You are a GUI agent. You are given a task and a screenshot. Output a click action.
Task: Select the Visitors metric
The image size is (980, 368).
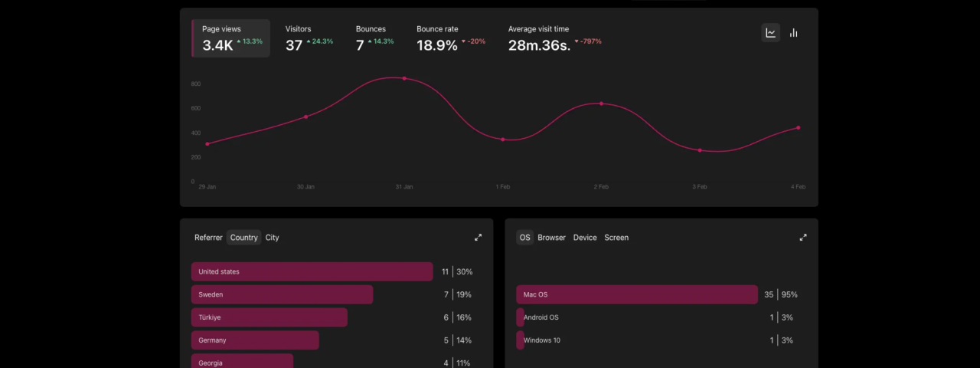click(309, 38)
